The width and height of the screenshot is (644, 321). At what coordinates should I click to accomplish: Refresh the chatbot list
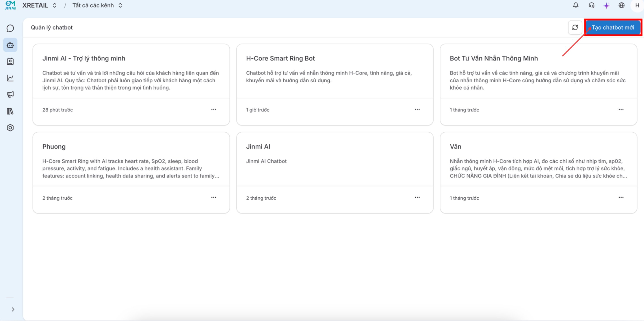575,27
